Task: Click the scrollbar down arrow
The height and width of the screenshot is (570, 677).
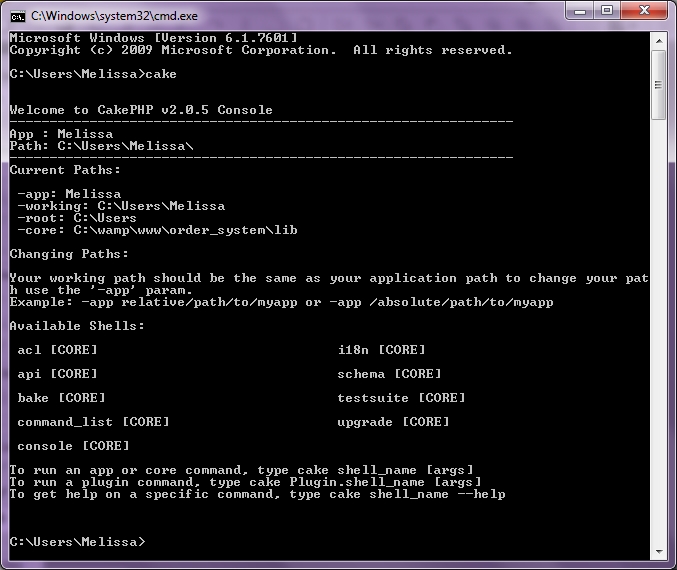Action: coord(659,551)
